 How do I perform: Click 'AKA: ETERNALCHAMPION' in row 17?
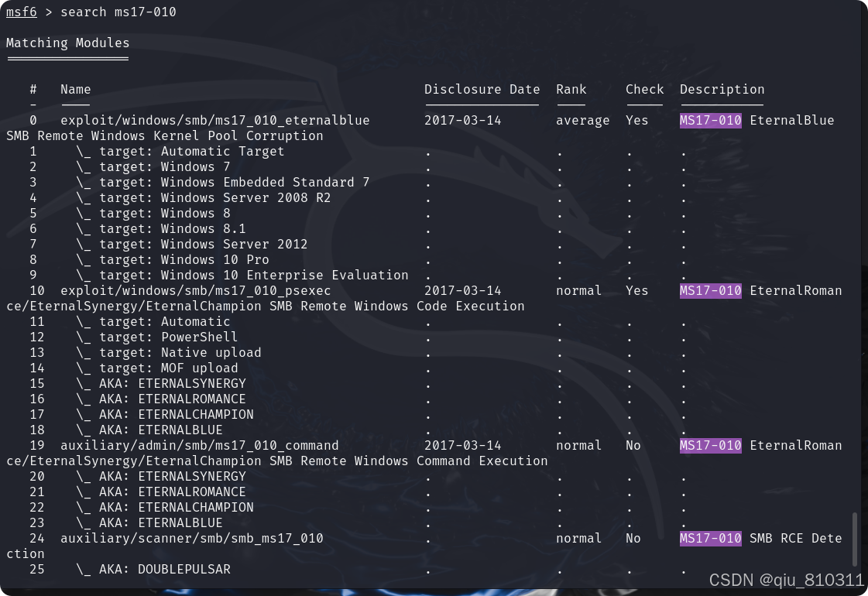pyautogui.click(x=164, y=414)
